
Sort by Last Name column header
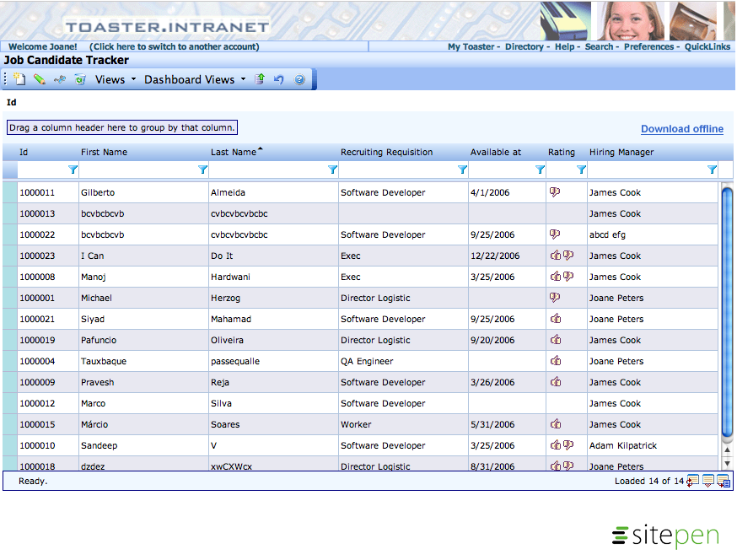(273, 152)
